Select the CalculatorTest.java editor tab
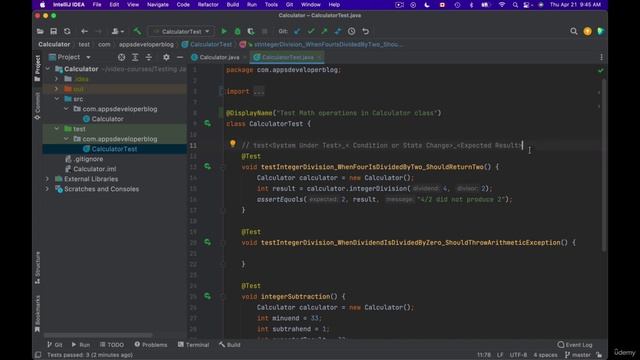 [287, 58]
